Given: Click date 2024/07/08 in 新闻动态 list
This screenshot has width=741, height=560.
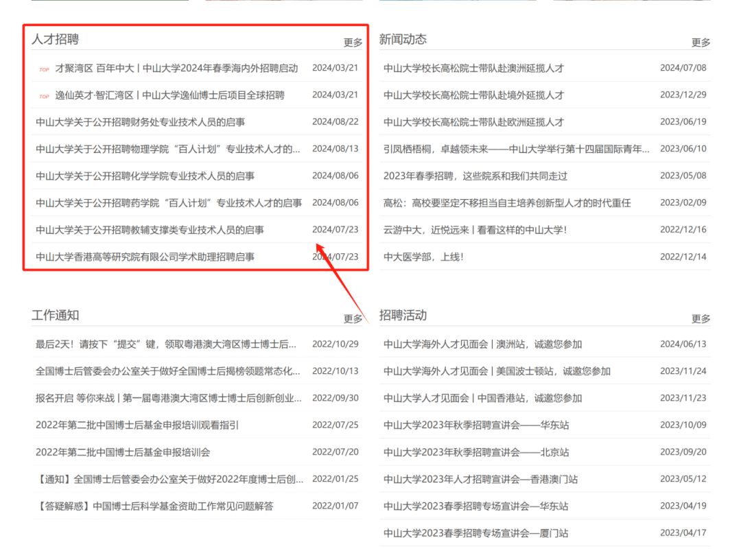Looking at the screenshot, I should (x=683, y=68).
